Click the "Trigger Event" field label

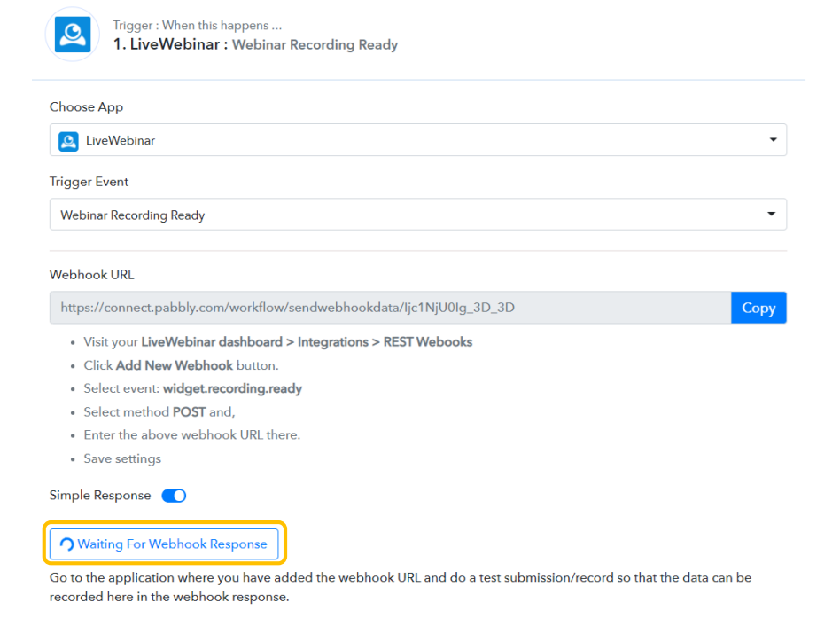tap(89, 182)
